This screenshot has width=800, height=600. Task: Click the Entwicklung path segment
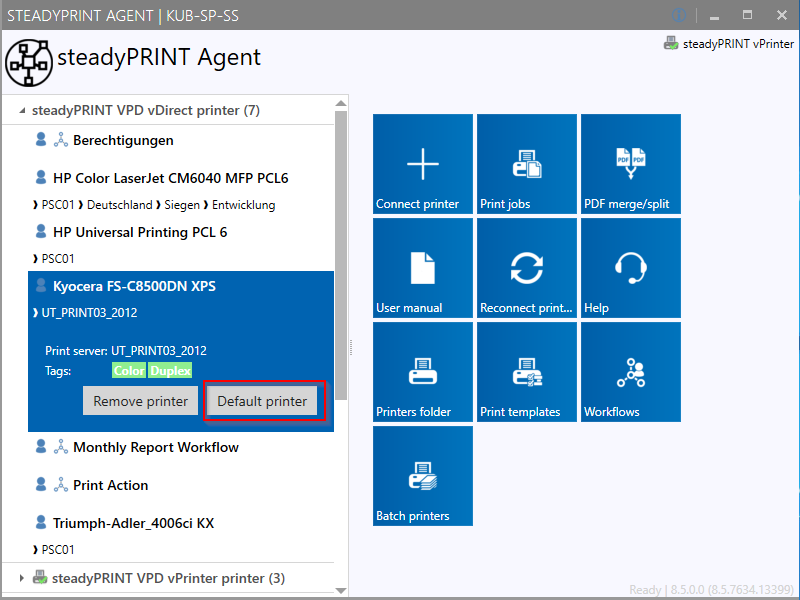243,205
